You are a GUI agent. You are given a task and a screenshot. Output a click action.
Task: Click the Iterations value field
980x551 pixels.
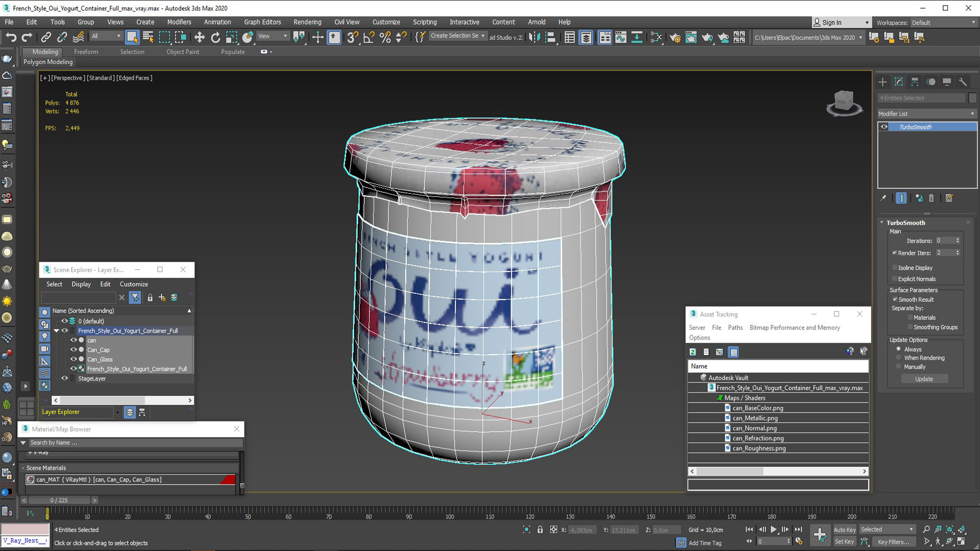944,240
